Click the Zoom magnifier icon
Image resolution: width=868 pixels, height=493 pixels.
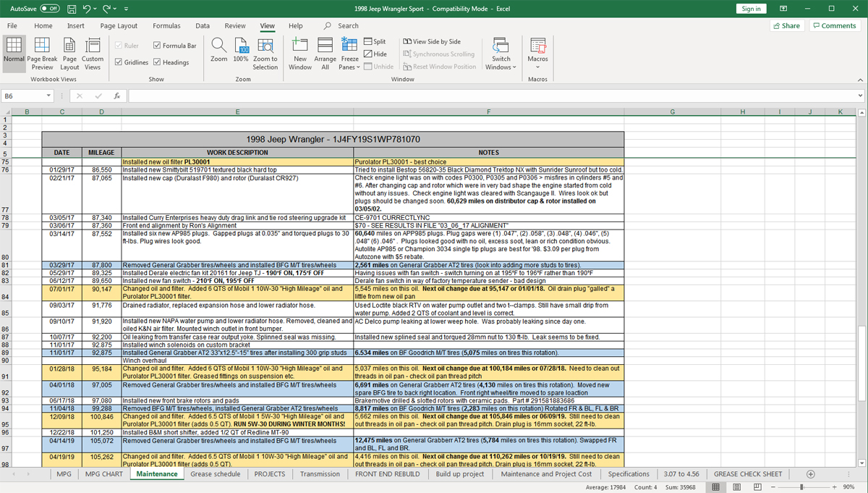(x=218, y=46)
